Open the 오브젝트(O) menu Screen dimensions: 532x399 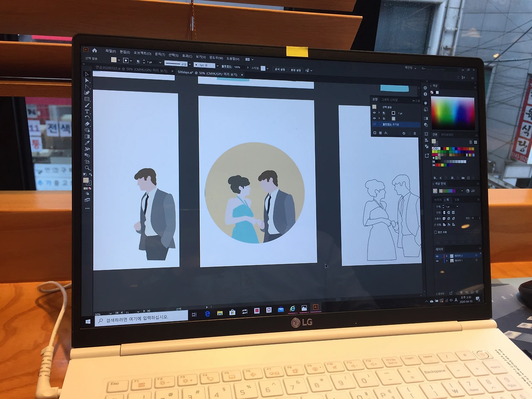(x=142, y=53)
